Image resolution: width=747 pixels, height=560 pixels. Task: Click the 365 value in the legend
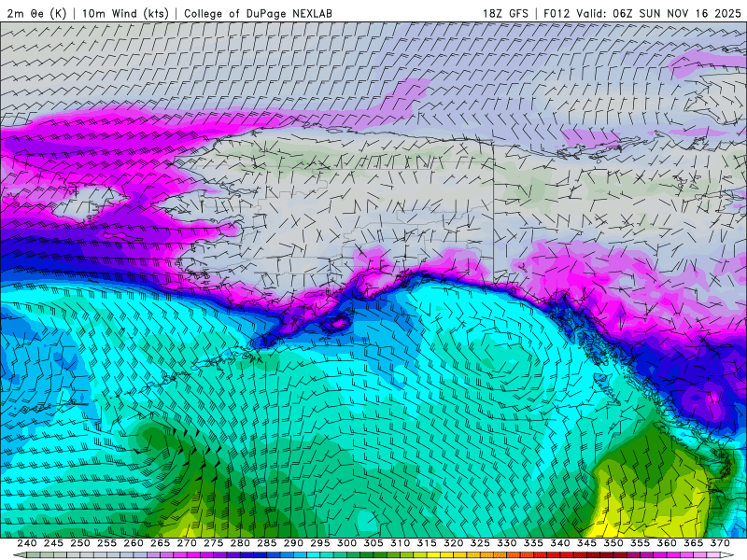[x=694, y=543]
